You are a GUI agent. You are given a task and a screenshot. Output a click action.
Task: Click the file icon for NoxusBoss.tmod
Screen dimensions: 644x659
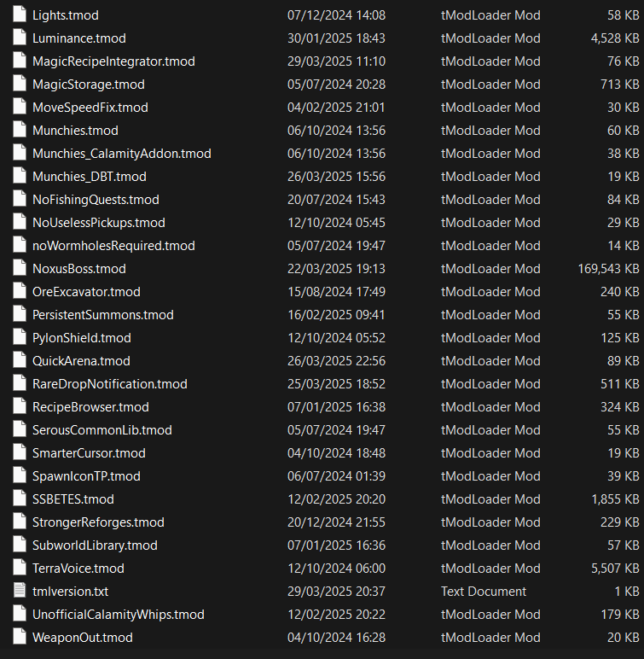click(x=20, y=268)
